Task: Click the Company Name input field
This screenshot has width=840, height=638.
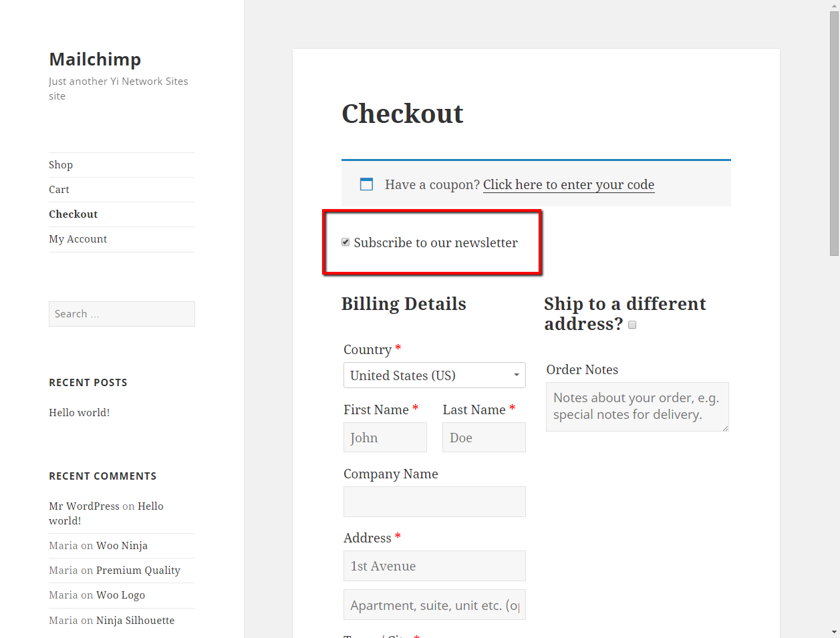Action: coord(434,502)
